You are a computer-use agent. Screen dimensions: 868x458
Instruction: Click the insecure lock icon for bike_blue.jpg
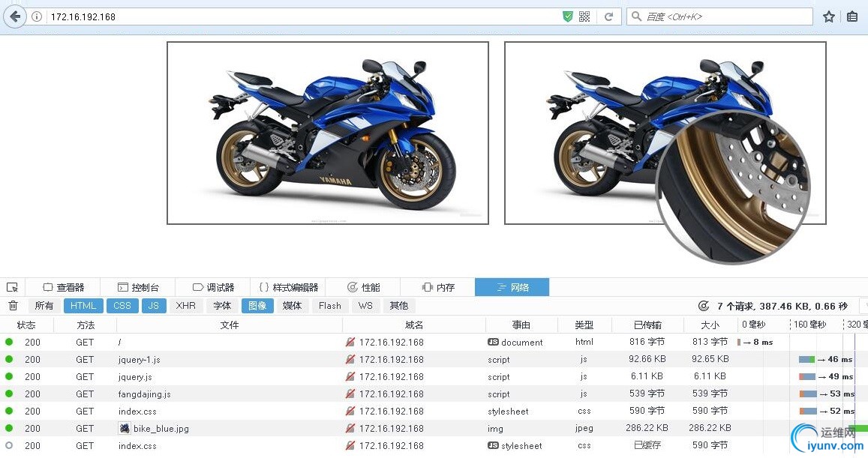350,428
